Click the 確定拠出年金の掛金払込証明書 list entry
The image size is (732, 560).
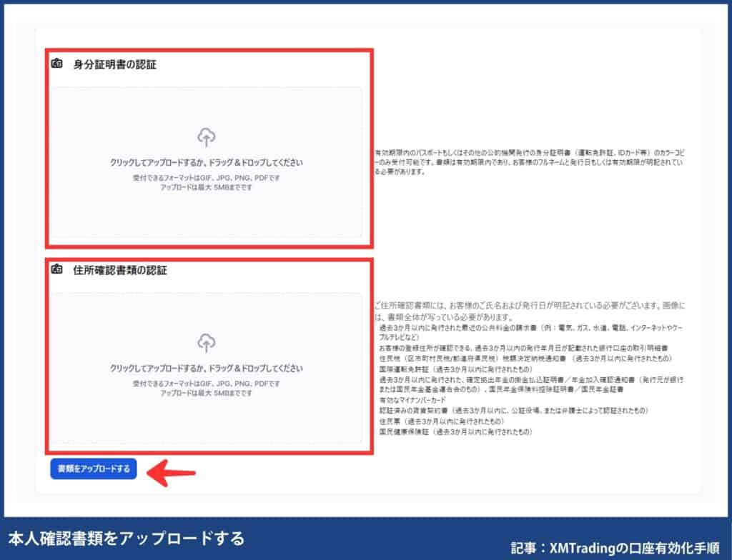pos(531,384)
